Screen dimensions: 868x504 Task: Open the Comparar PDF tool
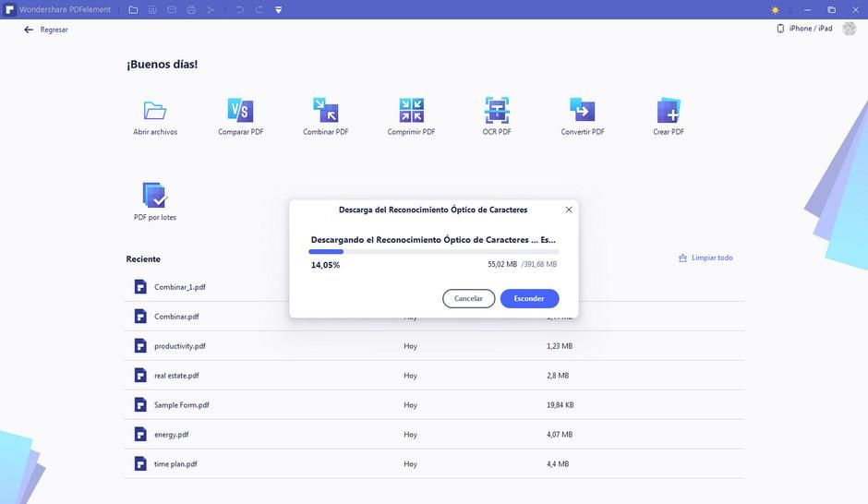(x=240, y=112)
